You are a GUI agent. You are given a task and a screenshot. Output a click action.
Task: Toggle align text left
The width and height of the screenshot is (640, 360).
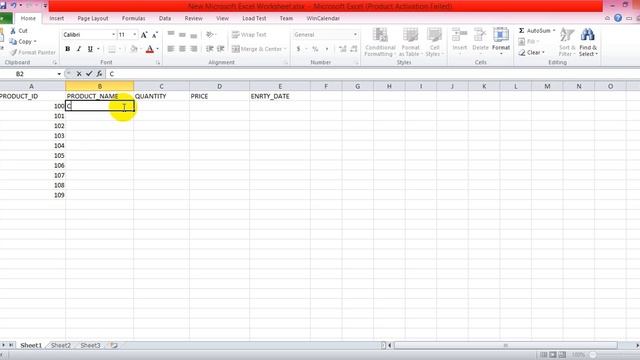pyautogui.click(x=171, y=49)
